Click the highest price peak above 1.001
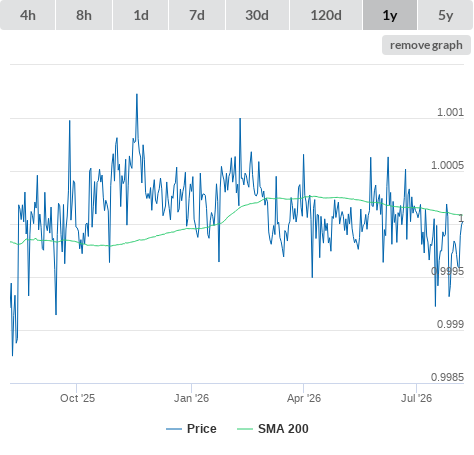 click(x=137, y=95)
